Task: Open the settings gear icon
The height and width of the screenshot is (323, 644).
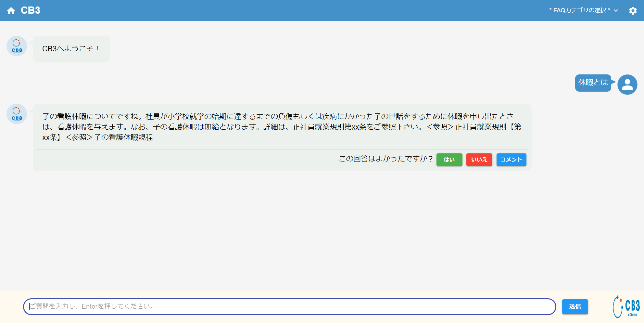Action: 633,11
